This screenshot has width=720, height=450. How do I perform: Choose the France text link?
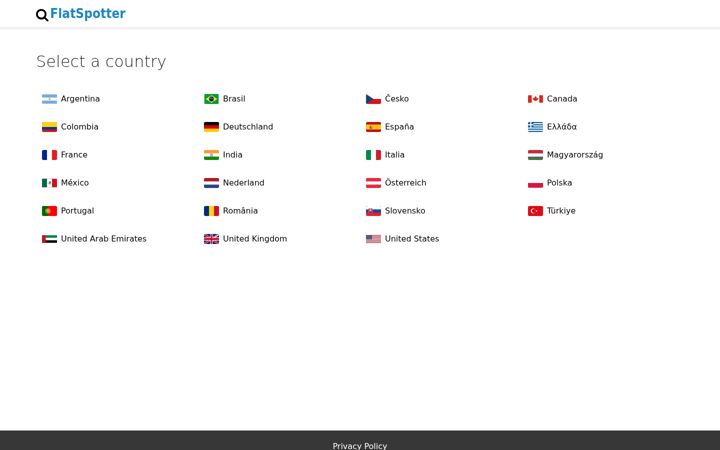pos(74,155)
